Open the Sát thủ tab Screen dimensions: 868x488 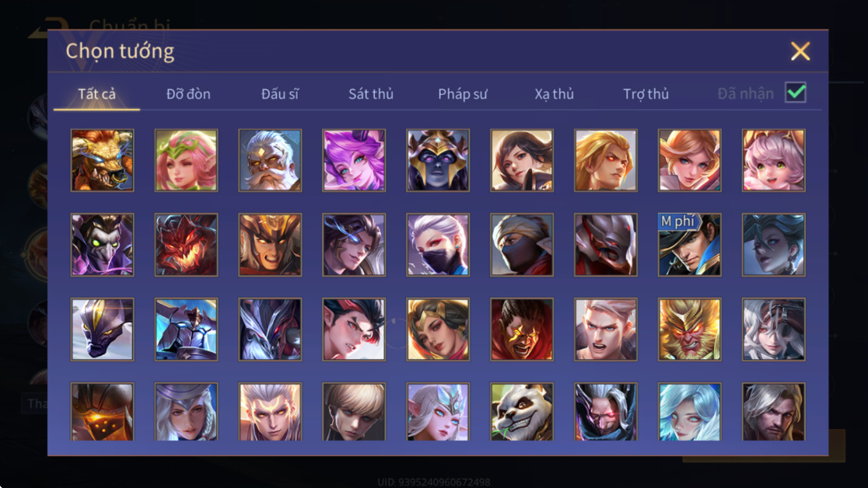pyautogui.click(x=371, y=94)
